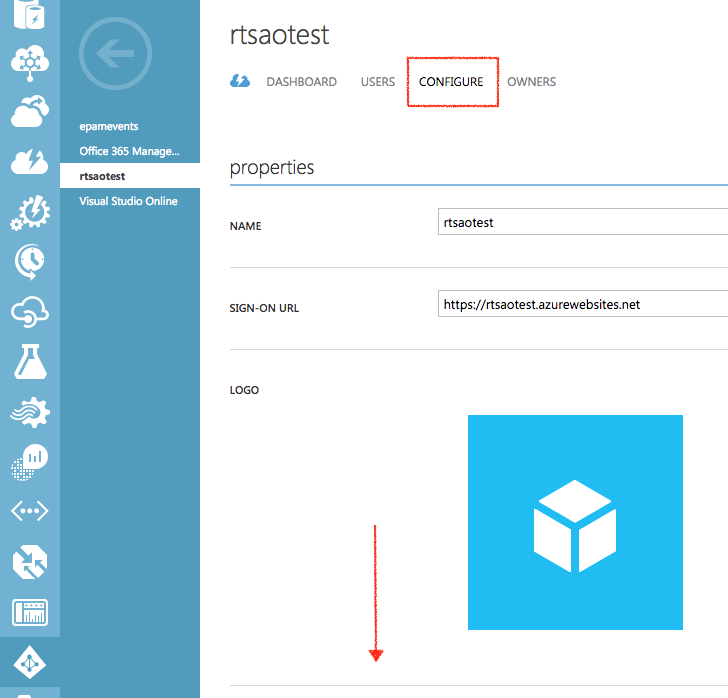Image resolution: width=728 pixels, height=698 pixels.
Task: Open the Networks angle-brackets icon
Action: [x=30, y=511]
